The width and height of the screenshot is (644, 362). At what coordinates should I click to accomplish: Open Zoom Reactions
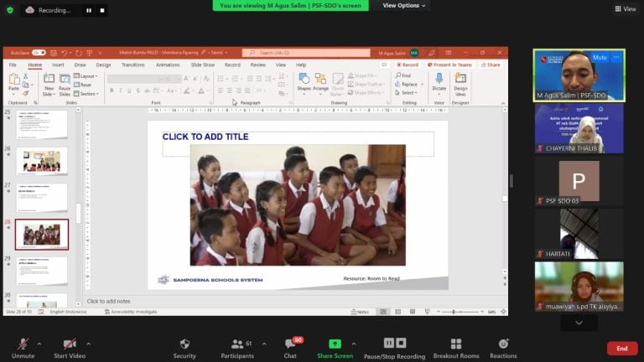click(503, 349)
